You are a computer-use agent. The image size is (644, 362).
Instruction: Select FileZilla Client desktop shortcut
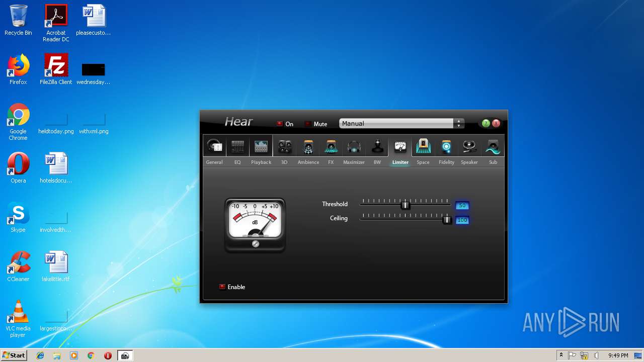(x=56, y=69)
